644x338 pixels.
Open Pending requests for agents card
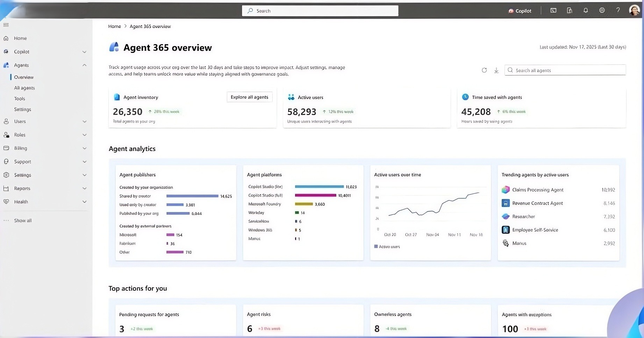pos(176,321)
